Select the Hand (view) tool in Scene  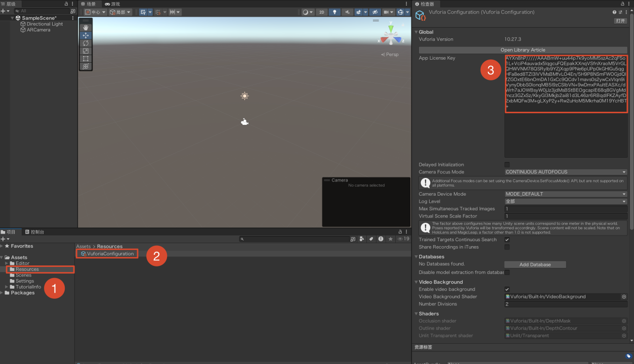(86, 28)
